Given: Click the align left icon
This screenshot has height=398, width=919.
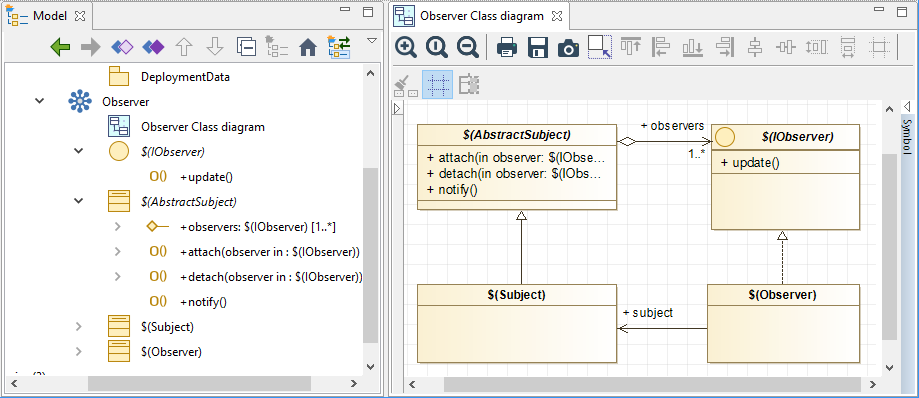Looking at the screenshot, I should (662, 47).
